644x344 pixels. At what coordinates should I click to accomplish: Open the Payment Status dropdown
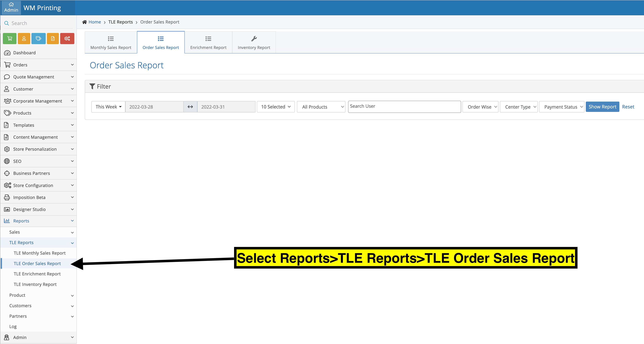click(x=562, y=107)
